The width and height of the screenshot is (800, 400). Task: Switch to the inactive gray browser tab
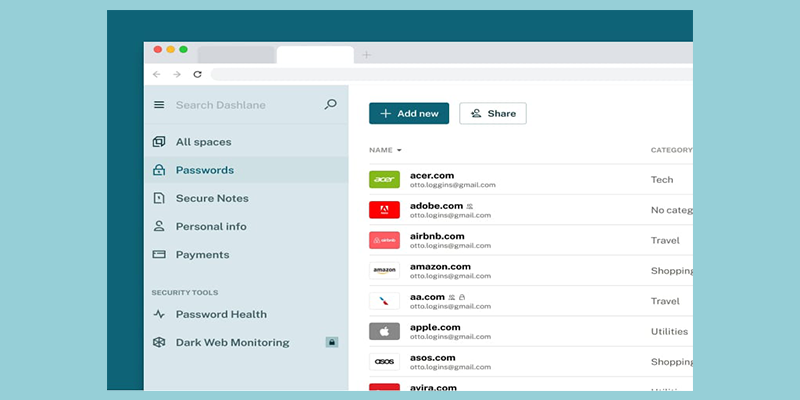(236, 55)
